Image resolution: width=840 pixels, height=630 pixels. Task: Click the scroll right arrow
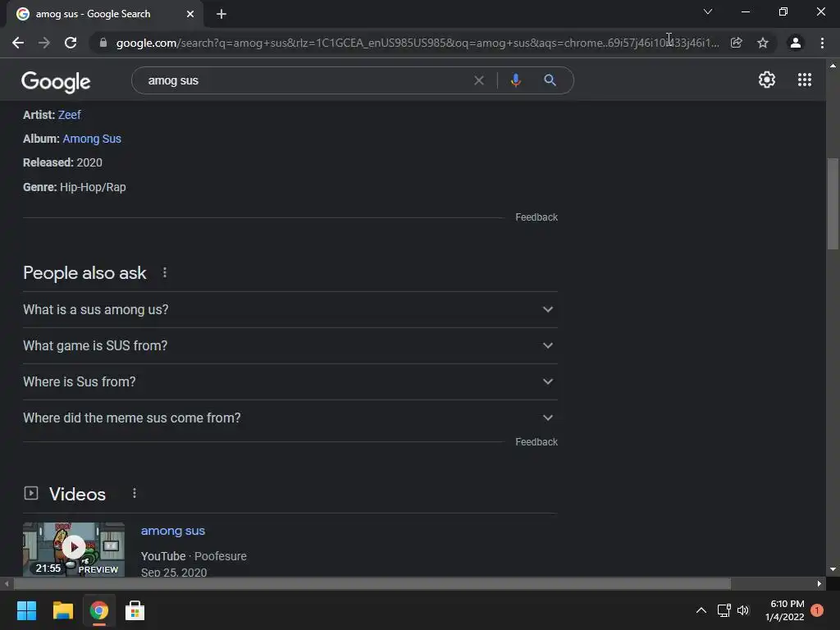pos(819,583)
